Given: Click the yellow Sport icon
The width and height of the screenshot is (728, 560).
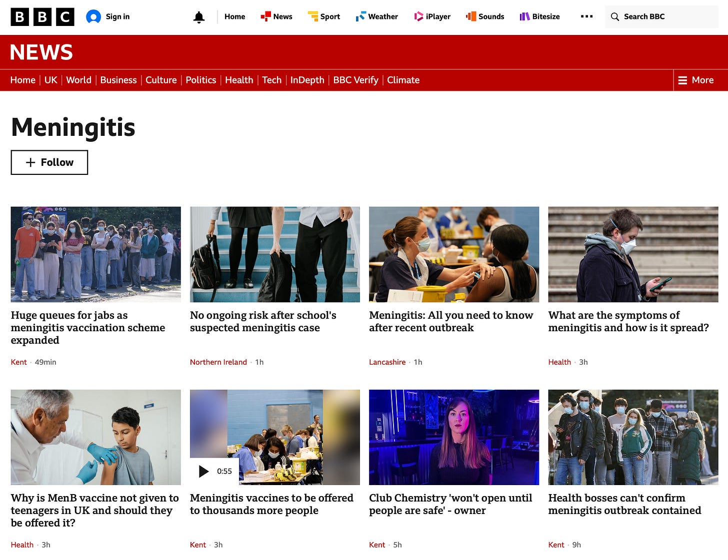Looking at the screenshot, I should [x=313, y=17].
